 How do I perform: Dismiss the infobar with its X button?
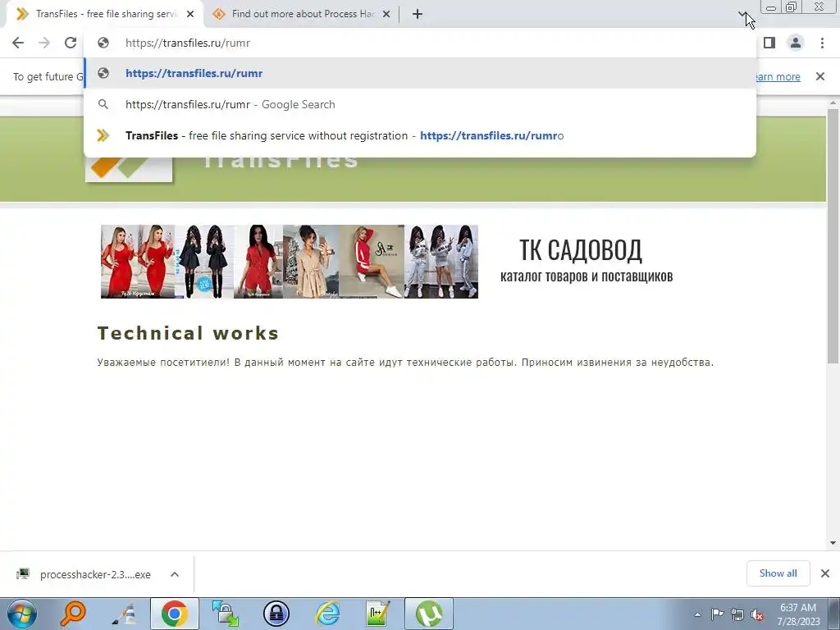click(x=820, y=76)
